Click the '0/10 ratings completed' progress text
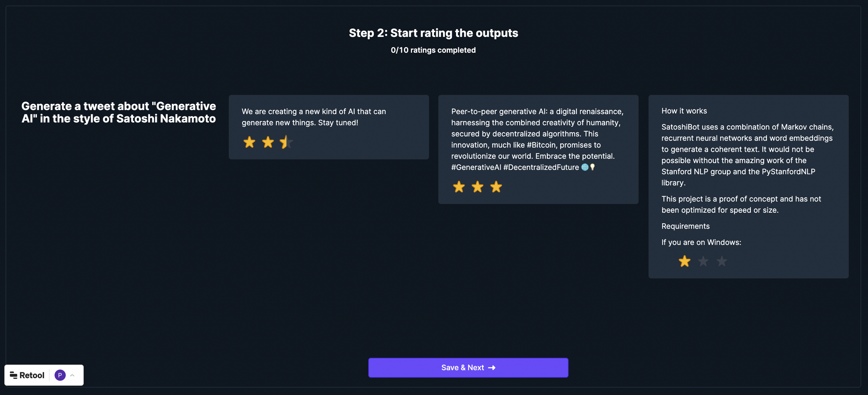Screen dimensions: 868x395 point(433,50)
